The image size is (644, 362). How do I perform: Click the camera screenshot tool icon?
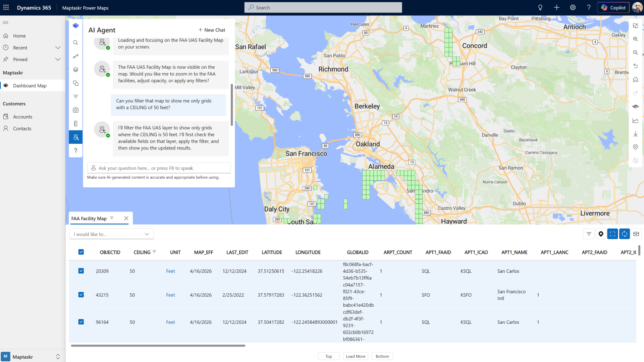(x=76, y=110)
